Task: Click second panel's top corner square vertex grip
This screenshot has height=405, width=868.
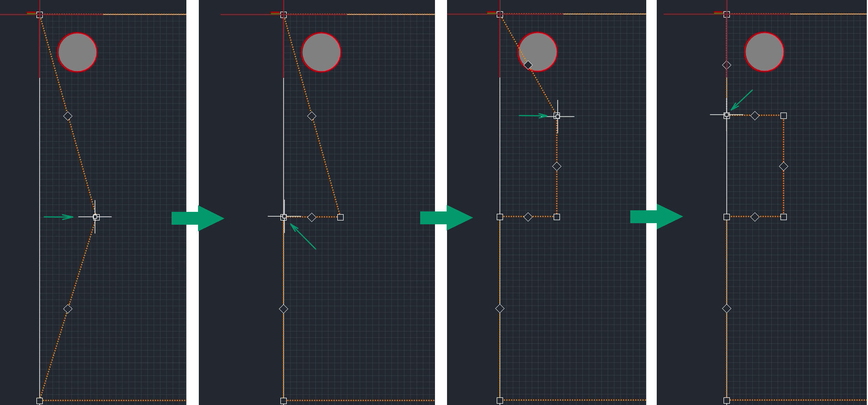Action: (x=284, y=15)
